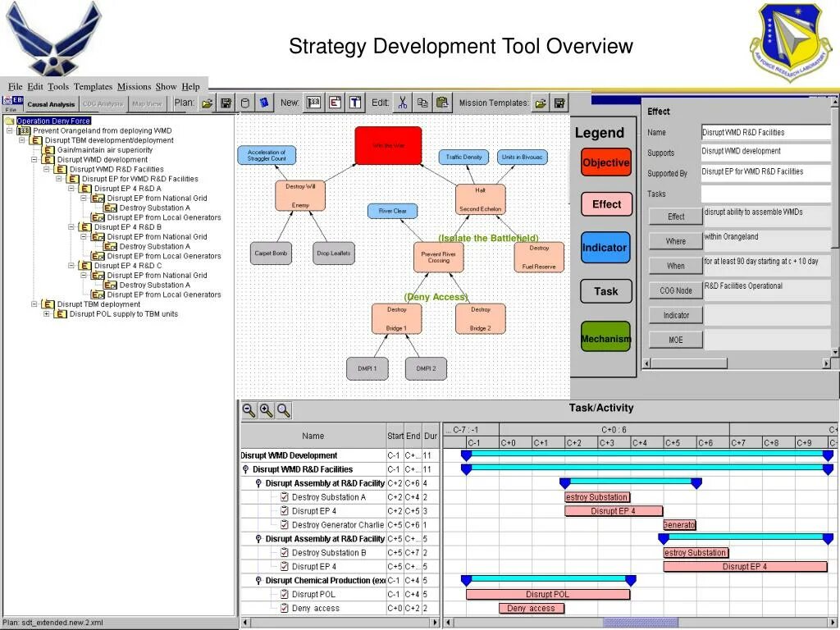Toggle the Destroy Substation B task checkbox

point(285,553)
